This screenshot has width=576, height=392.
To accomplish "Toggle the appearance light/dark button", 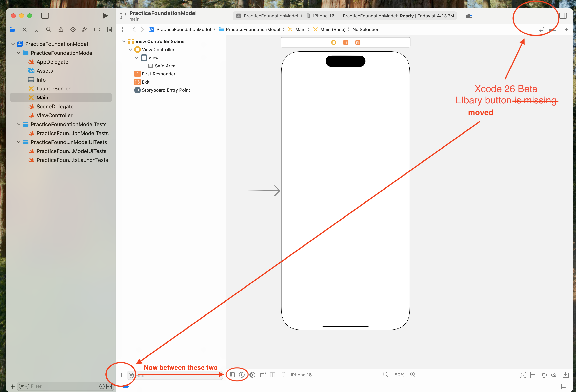I will pos(252,375).
